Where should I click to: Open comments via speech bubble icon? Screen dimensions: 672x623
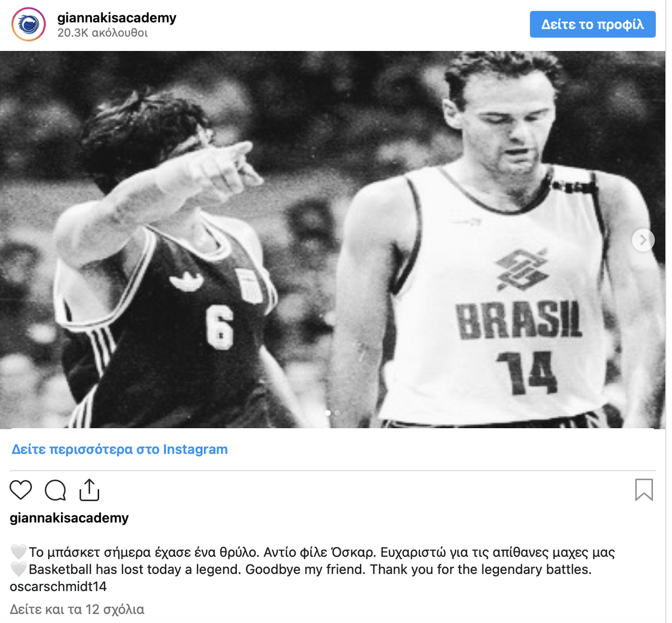pos(55,490)
